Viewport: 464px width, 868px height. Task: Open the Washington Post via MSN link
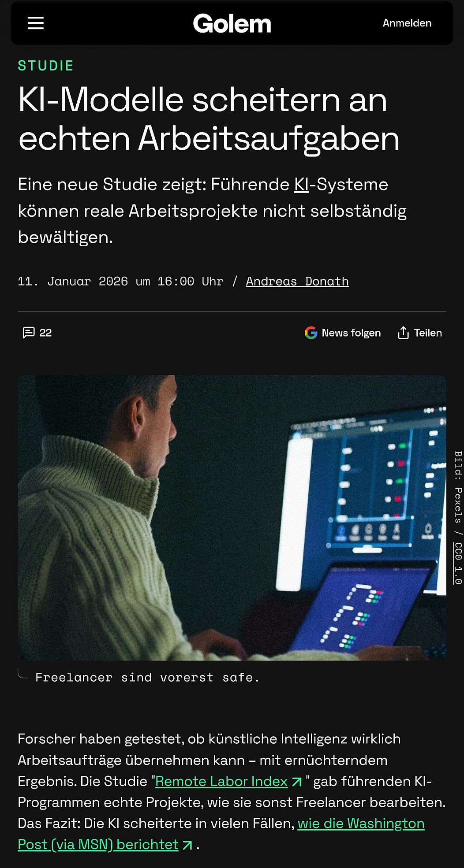tap(221, 834)
